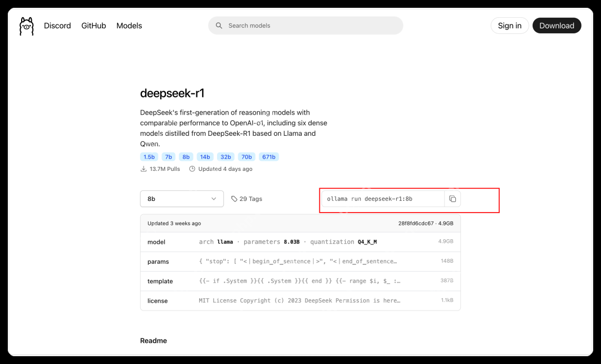Screen dimensions: 601x364
Task: Click the Updated 4 days ago text
Action: (225, 169)
